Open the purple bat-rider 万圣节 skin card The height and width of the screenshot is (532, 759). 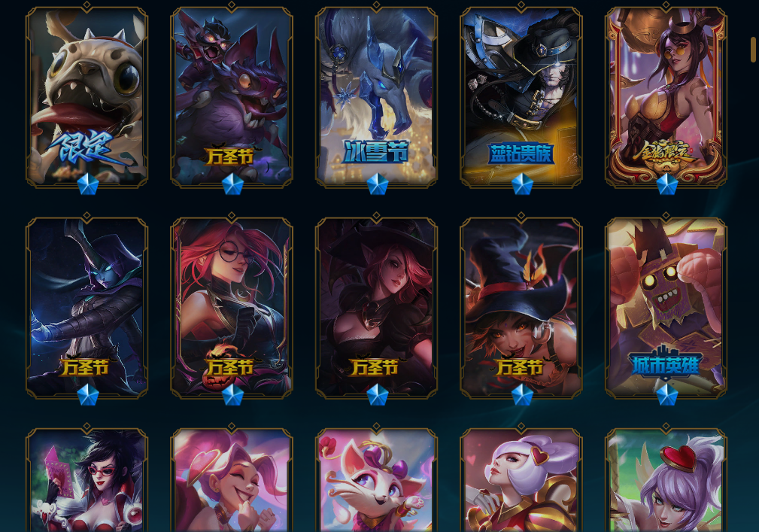[x=232, y=97]
